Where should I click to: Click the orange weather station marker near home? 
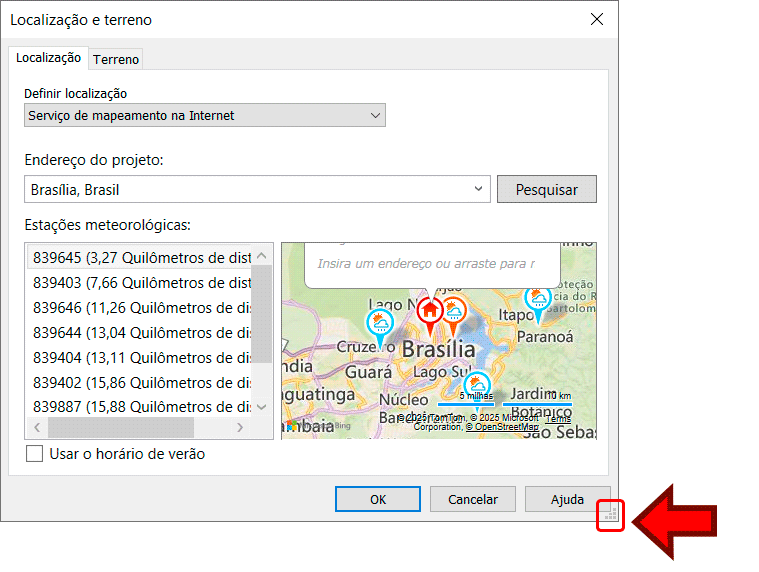tap(454, 315)
